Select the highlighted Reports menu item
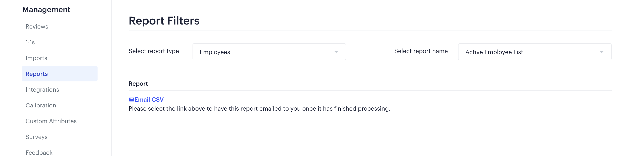Viewport: 644px width, 156px height. tap(60, 74)
